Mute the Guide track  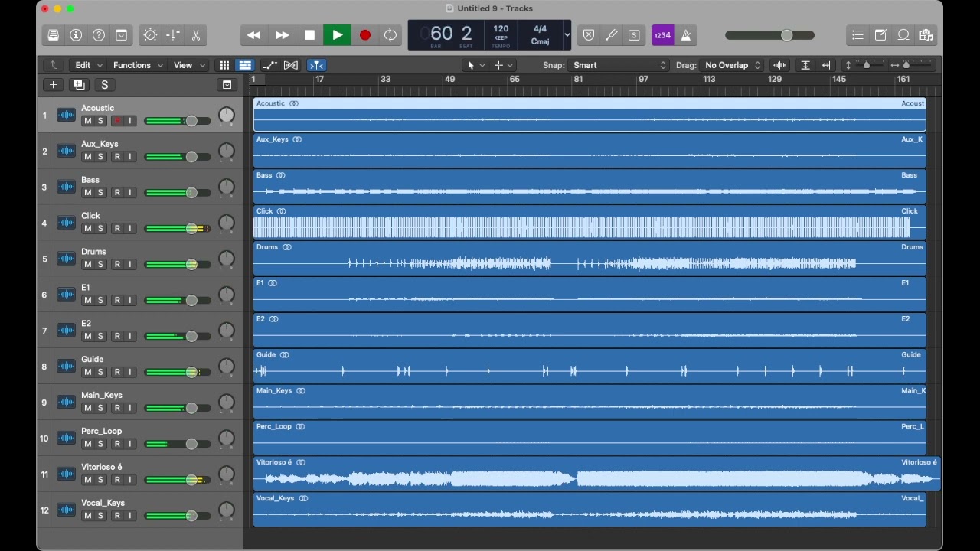pyautogui.click(x=87, y=373)
